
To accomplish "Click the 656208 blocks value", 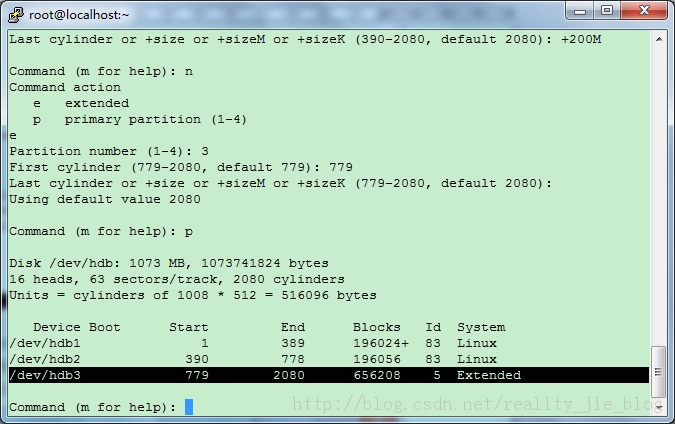I will 377,375.
